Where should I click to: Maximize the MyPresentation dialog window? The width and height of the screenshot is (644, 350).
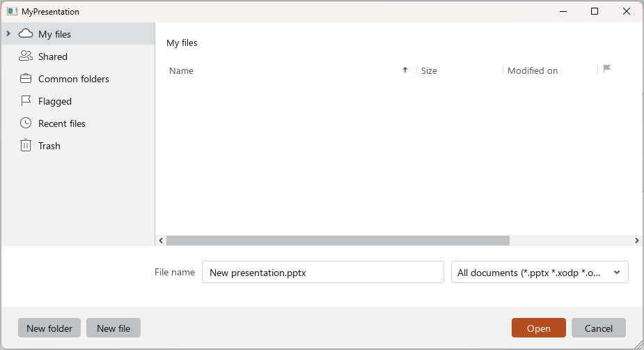595,12
